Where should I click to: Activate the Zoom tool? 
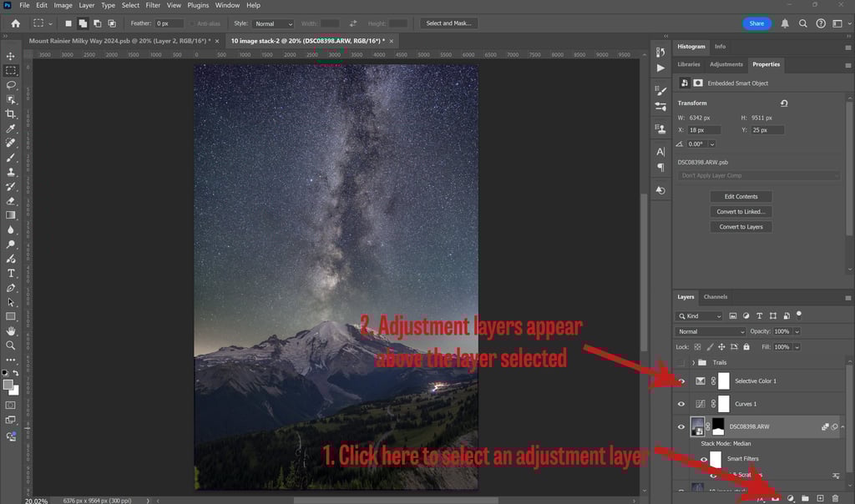(x=11, y=345)
